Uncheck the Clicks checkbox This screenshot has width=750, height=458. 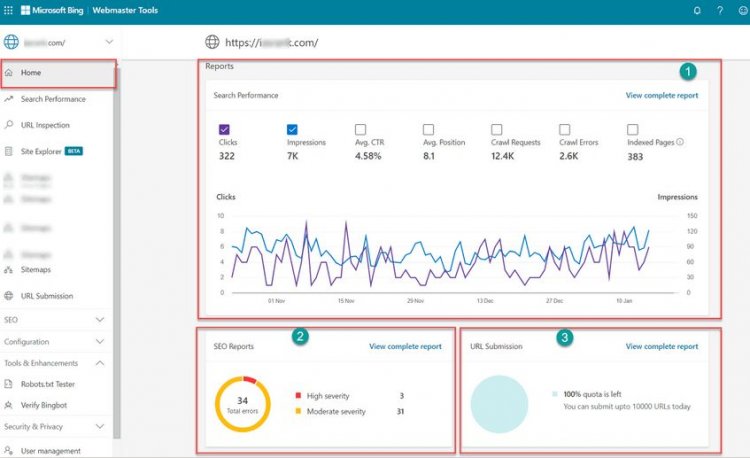click(x=224, y=130)
